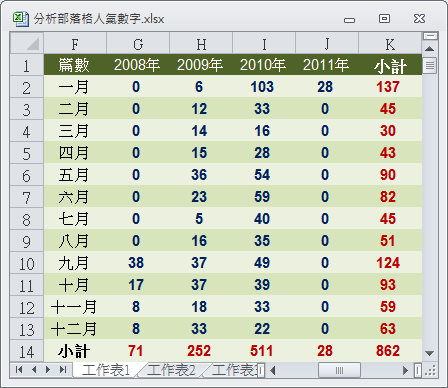Select subtotal cell 93
448x388 pixels.
[x=390, y=285]
